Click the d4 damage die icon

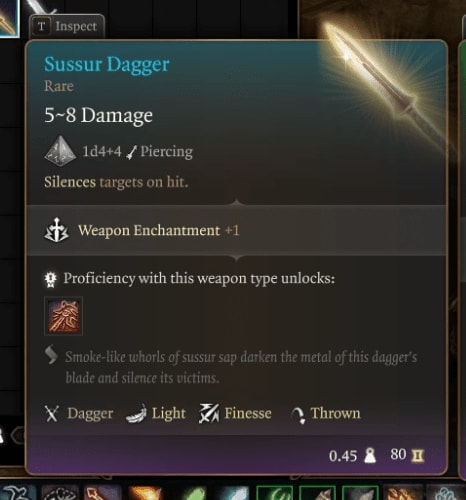tap(60, 151)
